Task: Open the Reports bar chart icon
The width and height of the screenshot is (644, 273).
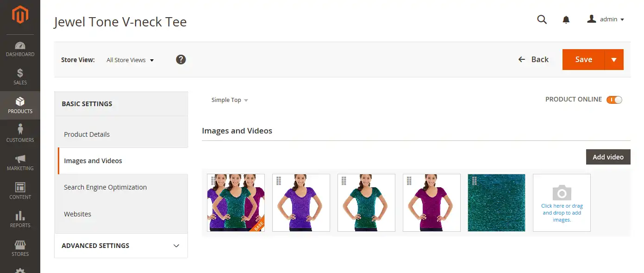Action: (20, 219)
